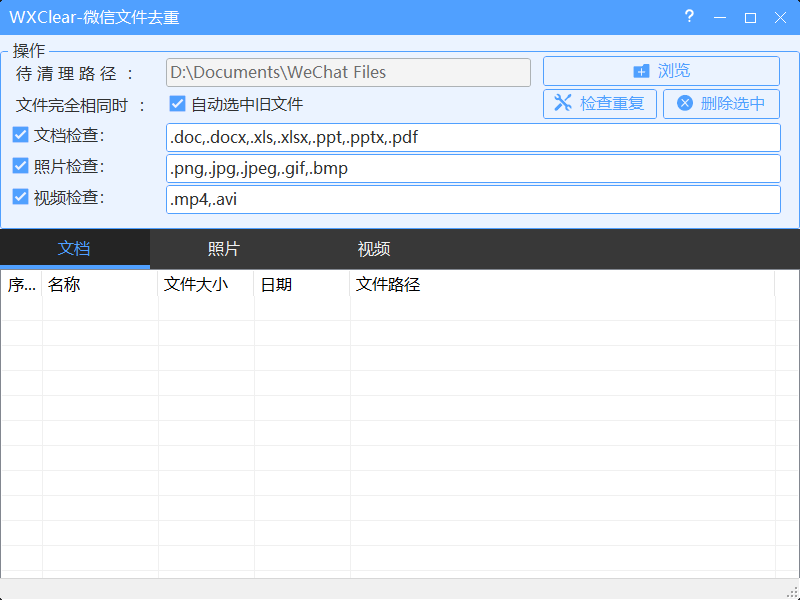Disable the 照片检查 checkbox
The width and height of the screenshot is (800, 600).
click(22, 167)
